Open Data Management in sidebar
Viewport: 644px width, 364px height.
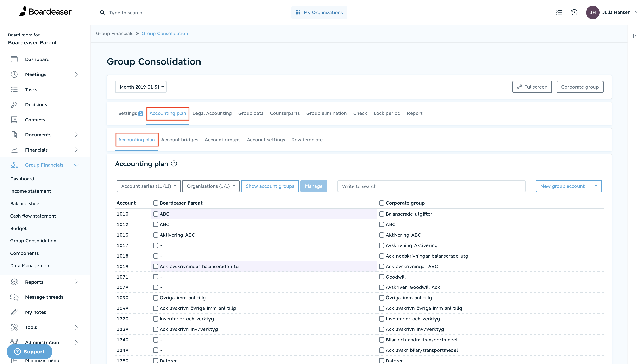(30, 265)
